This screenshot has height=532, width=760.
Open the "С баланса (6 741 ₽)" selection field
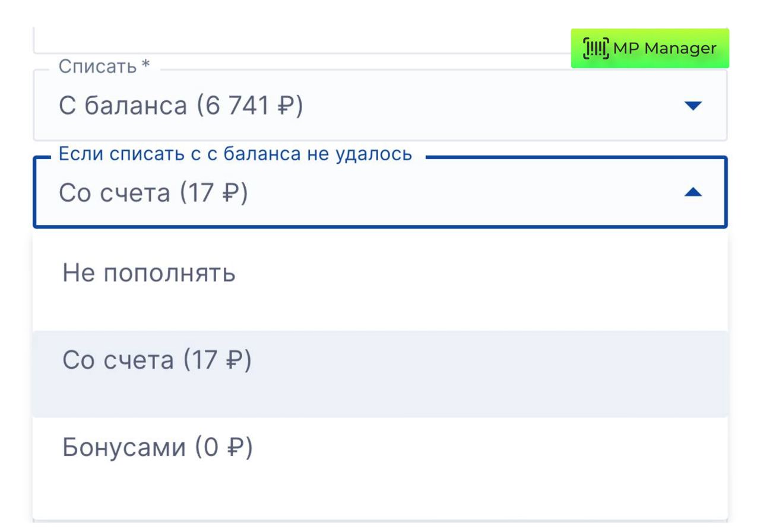point(356,106)
